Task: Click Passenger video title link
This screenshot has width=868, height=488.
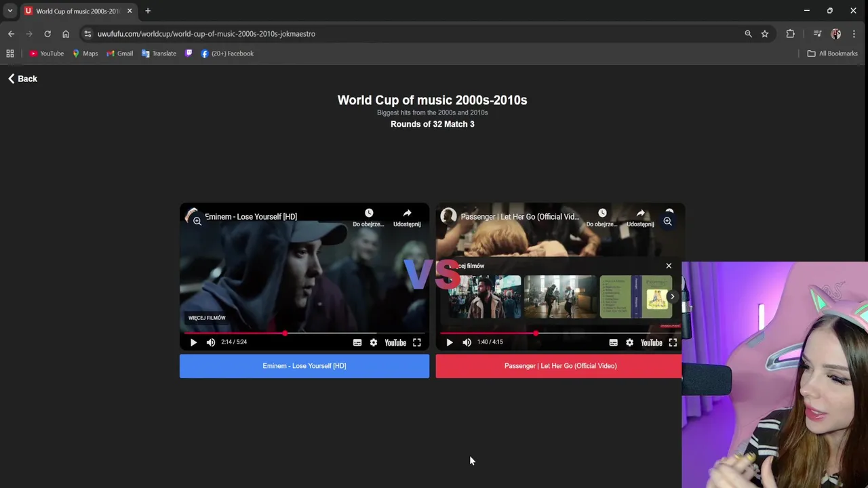Action: [x=520, y=217]
